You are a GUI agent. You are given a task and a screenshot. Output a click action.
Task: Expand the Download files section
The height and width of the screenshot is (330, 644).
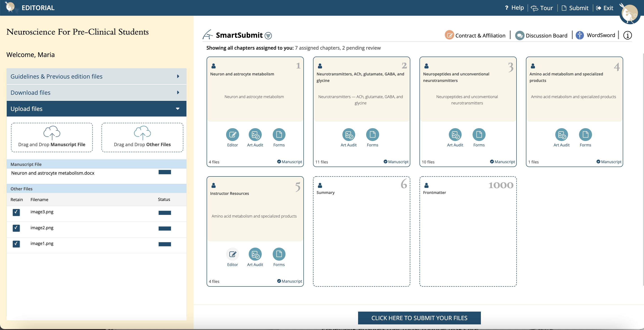coord(97,93)
